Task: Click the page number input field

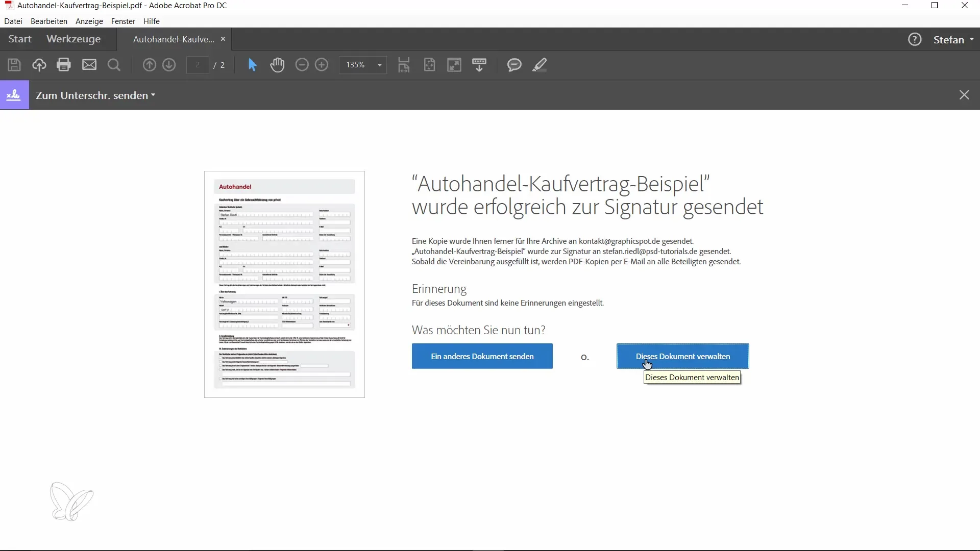Action: coord(198,65)
